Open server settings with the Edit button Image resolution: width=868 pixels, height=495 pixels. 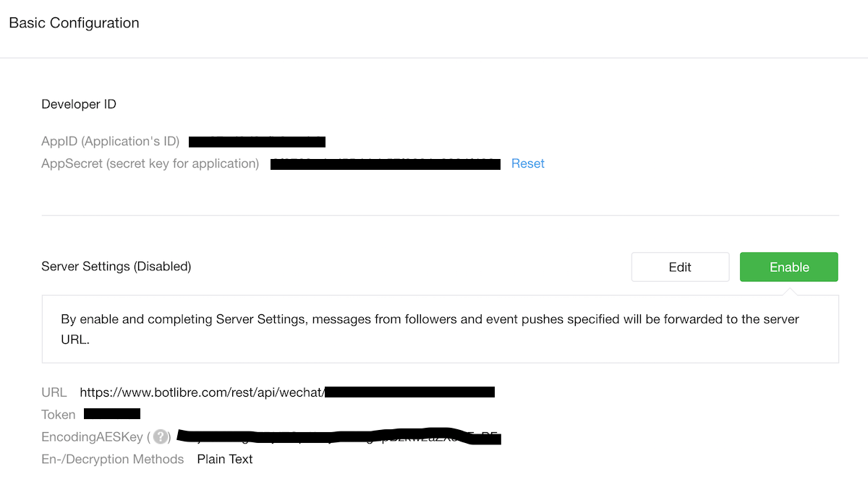(680, 267)
